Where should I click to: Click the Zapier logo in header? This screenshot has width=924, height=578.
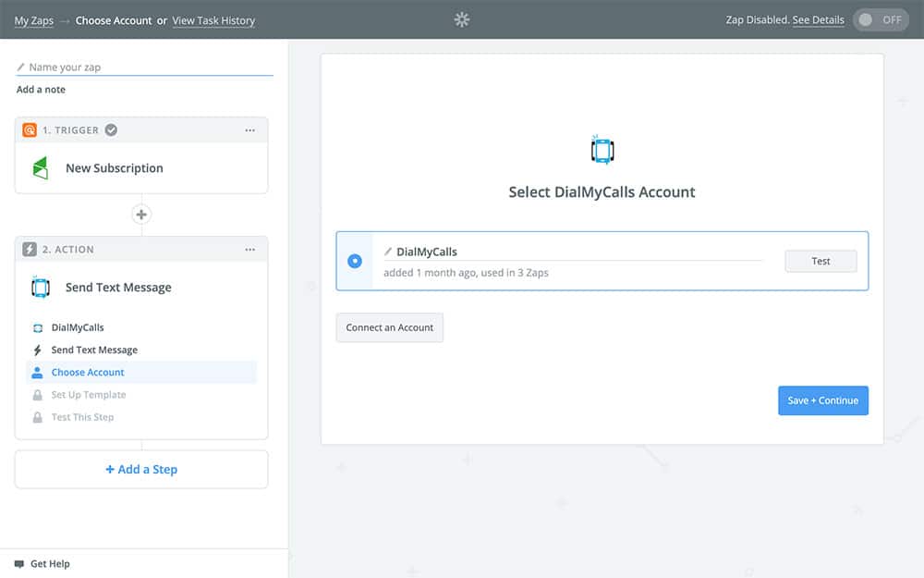[x=462, y=19]
